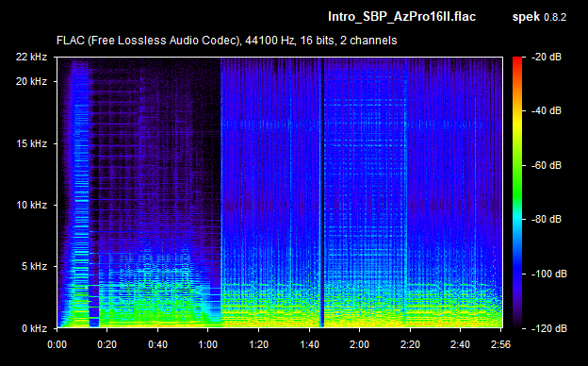
Task: Click the -100 dB legend label
Action: pos(549,274)
